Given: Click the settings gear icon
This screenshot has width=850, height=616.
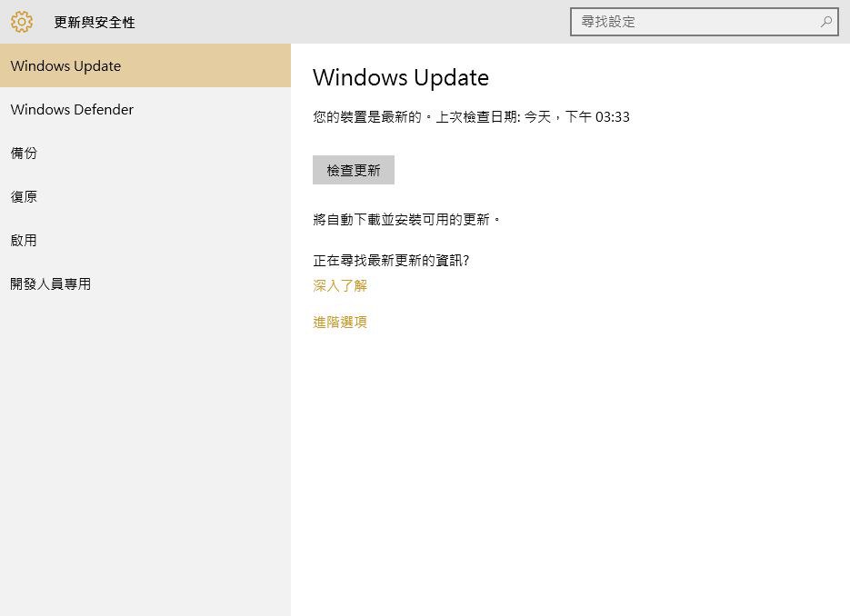Looking at the screenshot, I should click(22, 22).
